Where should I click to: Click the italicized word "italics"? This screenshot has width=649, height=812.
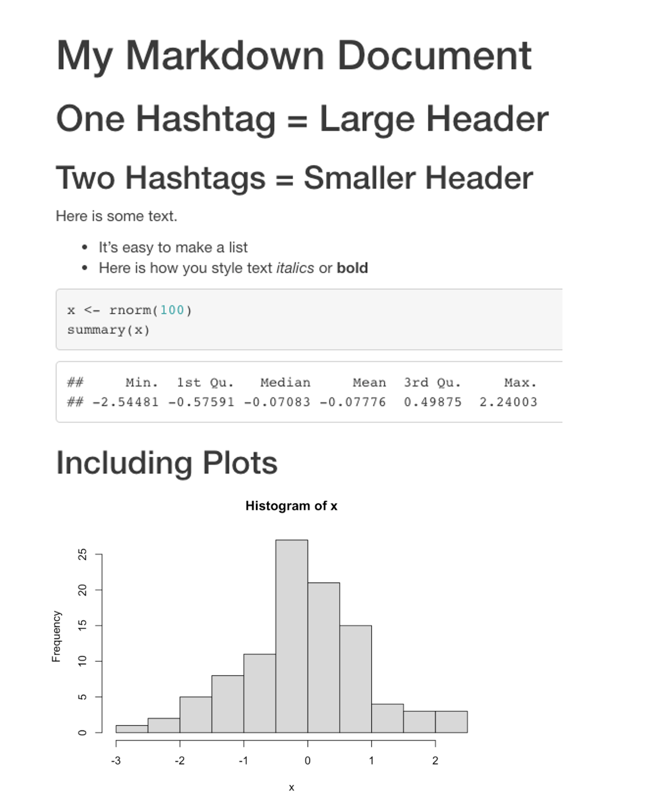point(295,268)
